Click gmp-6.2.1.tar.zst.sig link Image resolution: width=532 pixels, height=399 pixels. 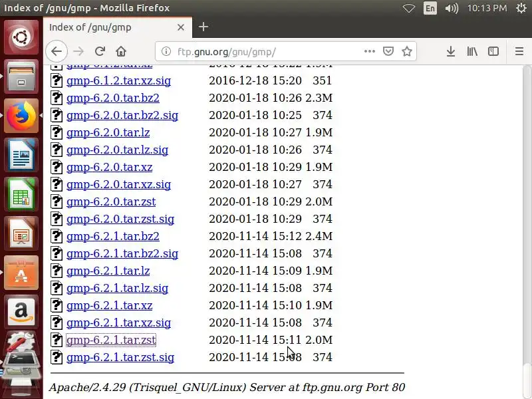tap(120, 358)
